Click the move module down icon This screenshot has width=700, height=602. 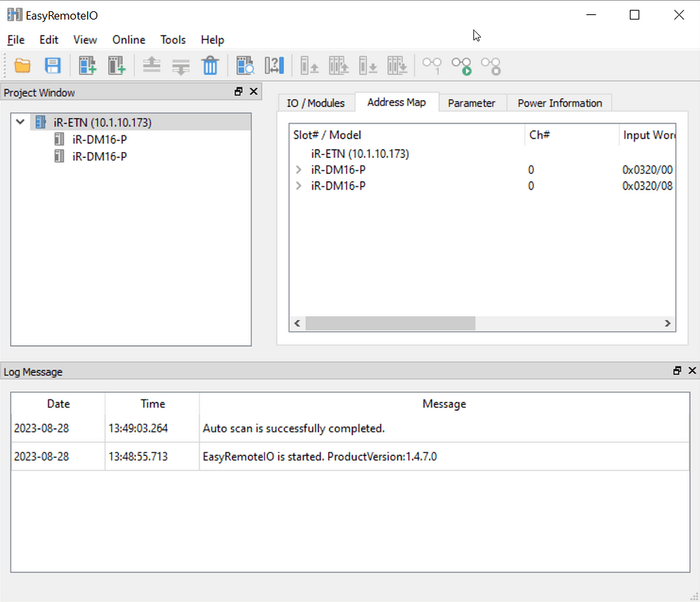tap(181, 65)
